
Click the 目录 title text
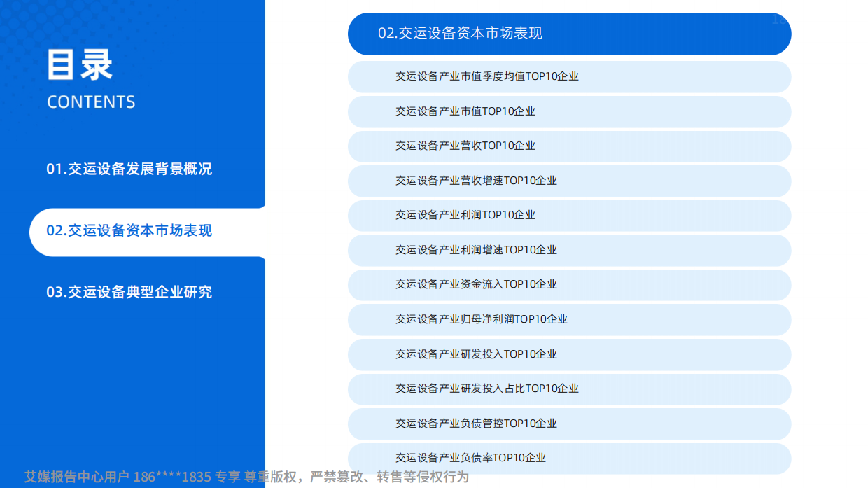pos(80,65)
